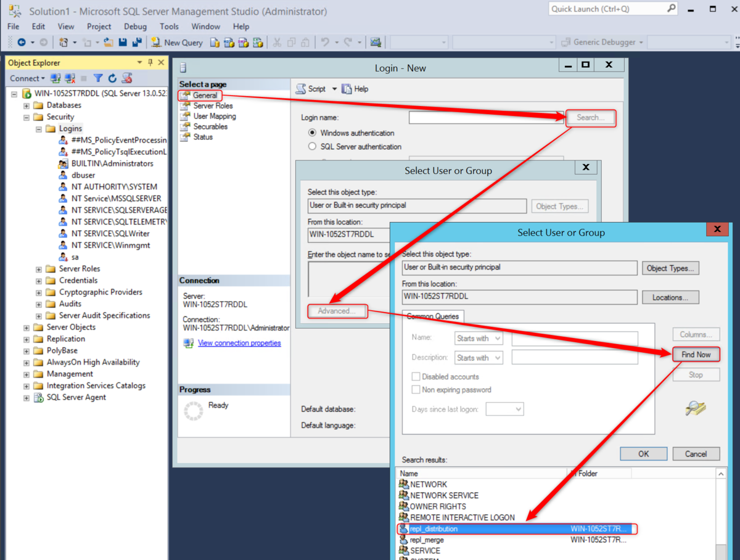
Task: Open the Window menu
Action: pos(205,27)
